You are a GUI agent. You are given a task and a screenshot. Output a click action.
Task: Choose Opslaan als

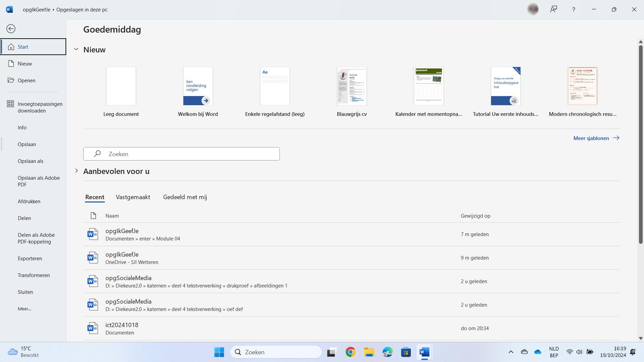click(33, 161)
